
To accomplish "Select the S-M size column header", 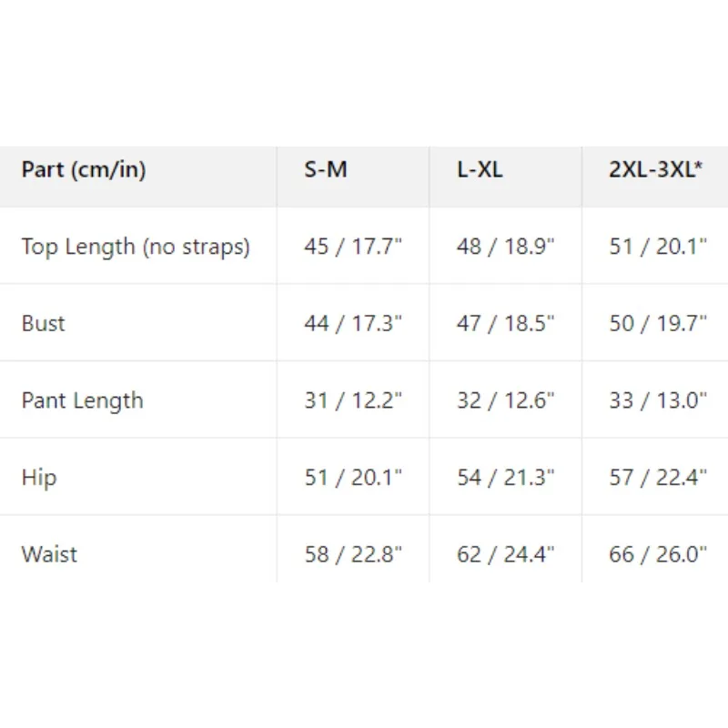I will click(x=326, y=170).
